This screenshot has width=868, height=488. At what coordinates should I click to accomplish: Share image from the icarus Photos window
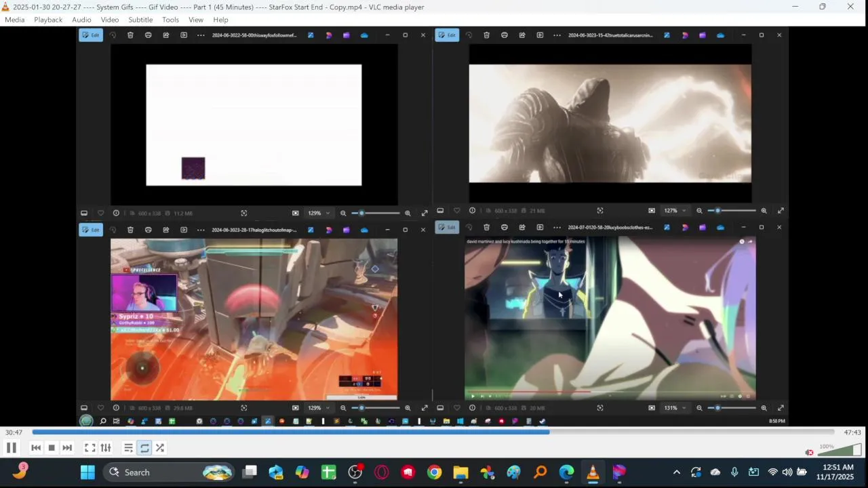[522, 35]
